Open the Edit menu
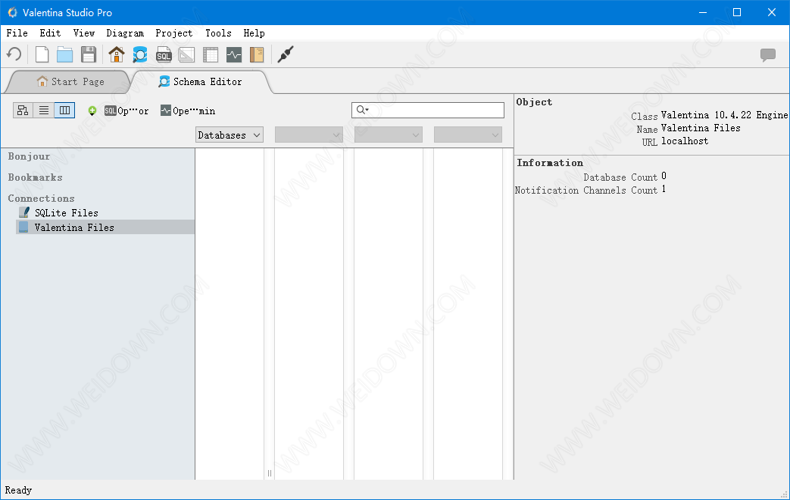 pos(50,33)
